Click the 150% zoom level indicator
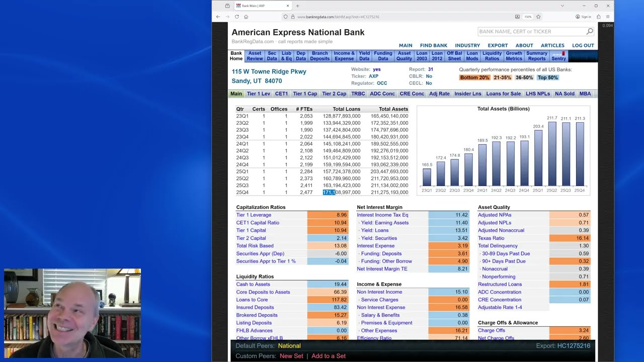644x362 pixels. pyautogui.click(x=528, y=17)
